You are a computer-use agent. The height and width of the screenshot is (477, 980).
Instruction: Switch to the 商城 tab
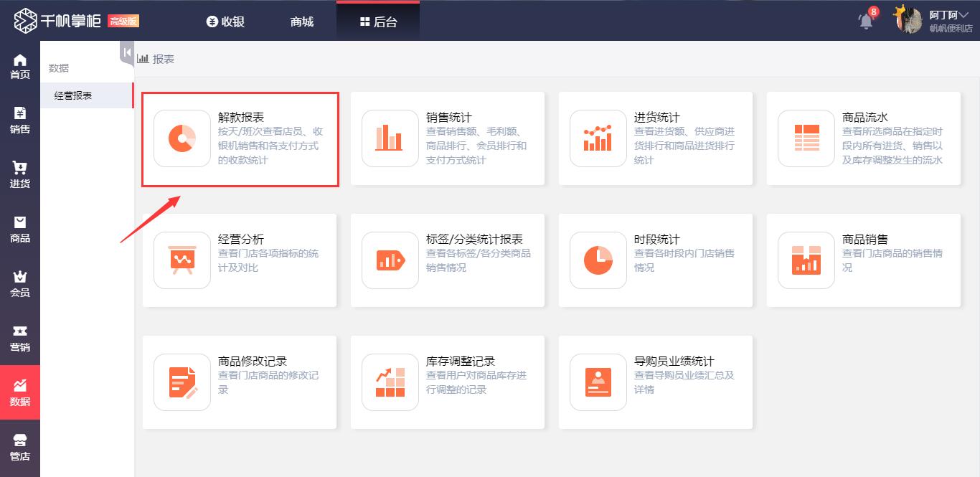click(x=301, y=22)
